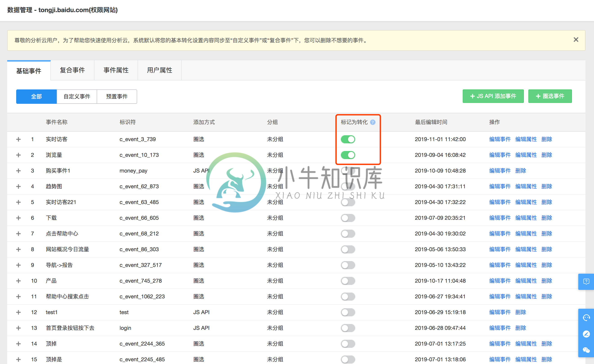Switch to the 事件属性 tab
Image resolution: width=594 pixels, height=364 pixels.
[116, 70]
